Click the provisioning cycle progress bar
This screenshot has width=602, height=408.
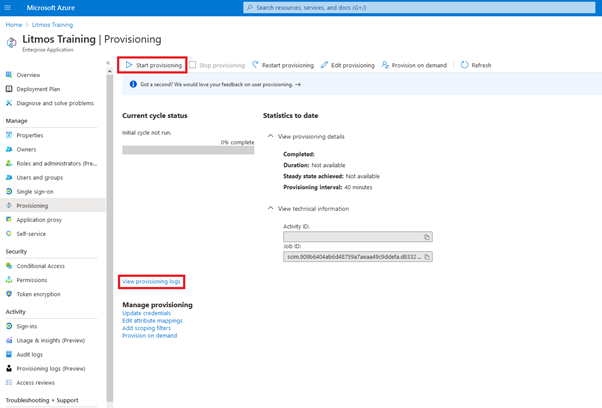[188, 150]
